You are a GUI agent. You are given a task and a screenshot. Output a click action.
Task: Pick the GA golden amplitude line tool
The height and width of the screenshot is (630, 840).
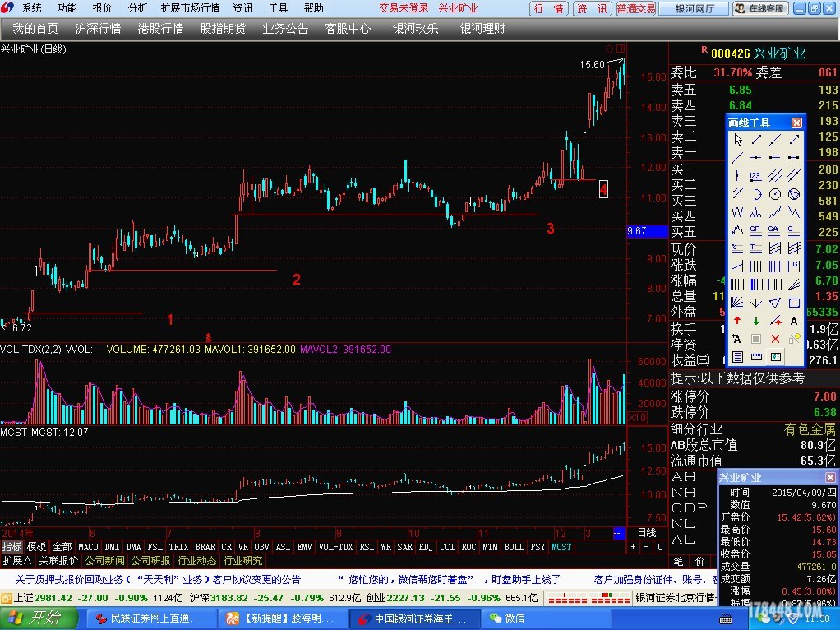pos(775,229)
